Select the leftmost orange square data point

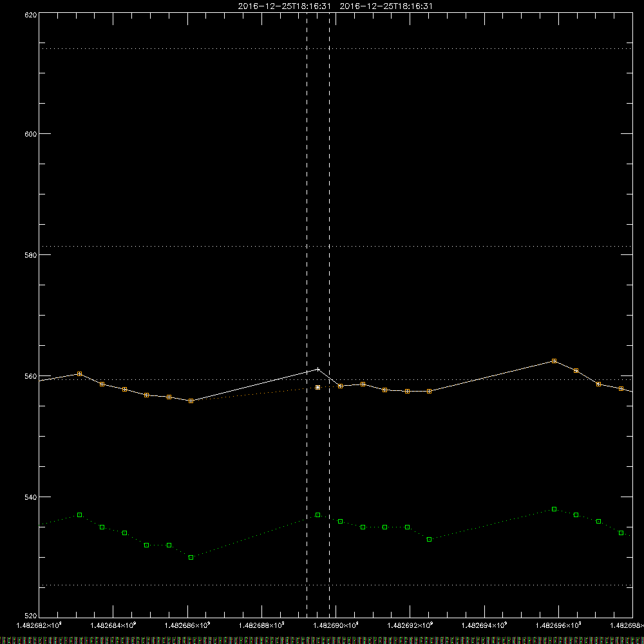pyautogui.click(x=80, y=374)
